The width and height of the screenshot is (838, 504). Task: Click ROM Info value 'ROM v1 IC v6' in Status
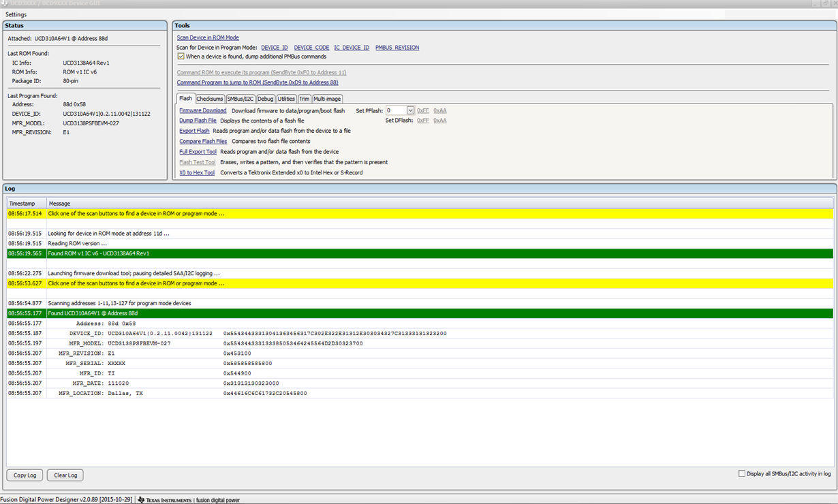pos(80,72)
